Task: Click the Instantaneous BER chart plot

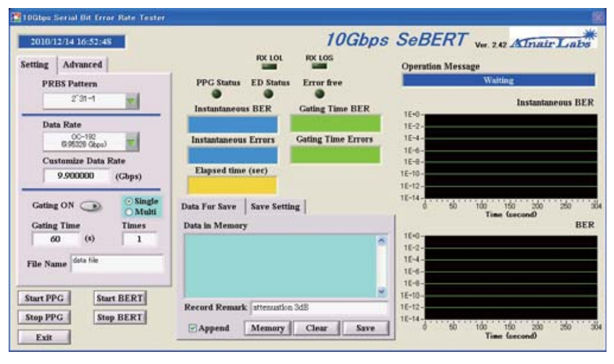Action: click(x=511, y=157)
